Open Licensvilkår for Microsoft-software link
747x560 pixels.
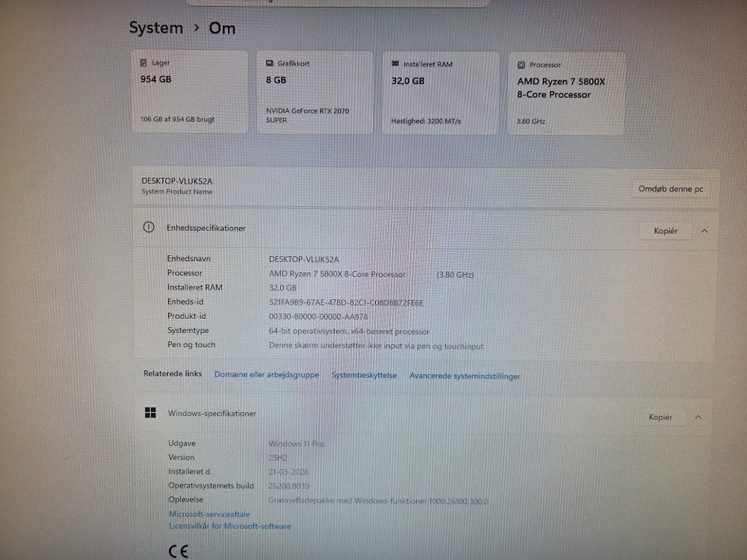[x=230, y=527]
